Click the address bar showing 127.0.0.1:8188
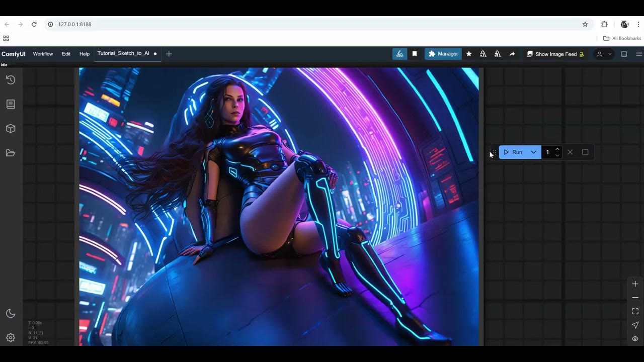Image resolution: width=644 pixels, height=362 pixels. point(317,24)
